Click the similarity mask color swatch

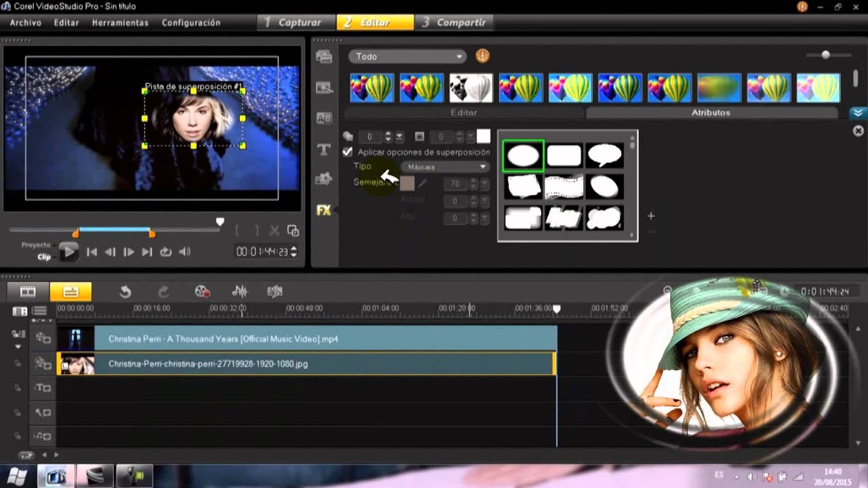pos(407,183)
